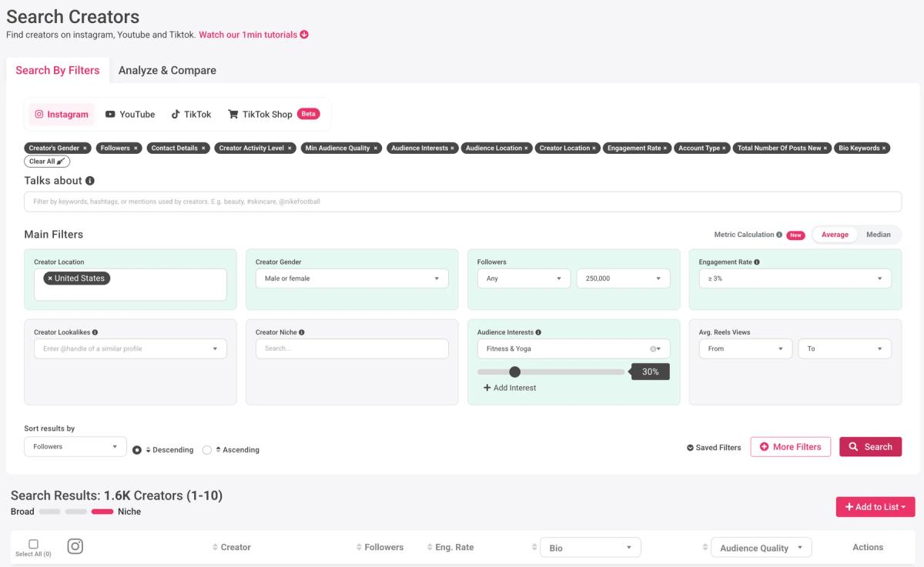The image size is (924, 567).
Task: Remove the Creator Activity Level filter chip
Action: (290, 148)
